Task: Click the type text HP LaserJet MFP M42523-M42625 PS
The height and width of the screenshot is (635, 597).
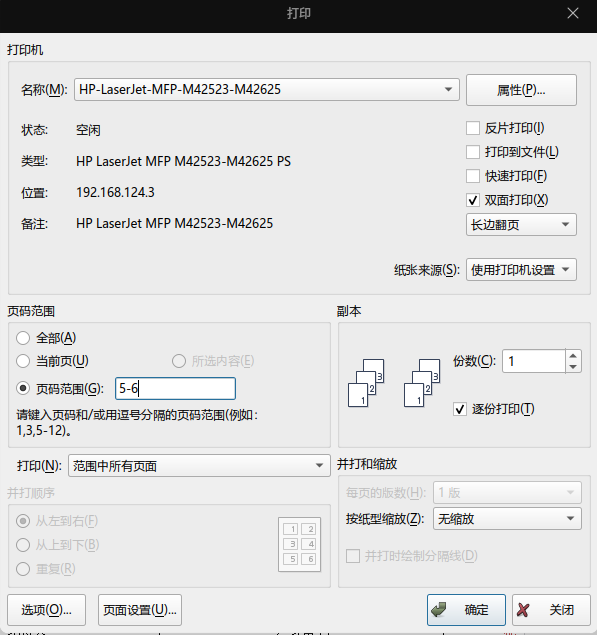Action: pos(183,161)
